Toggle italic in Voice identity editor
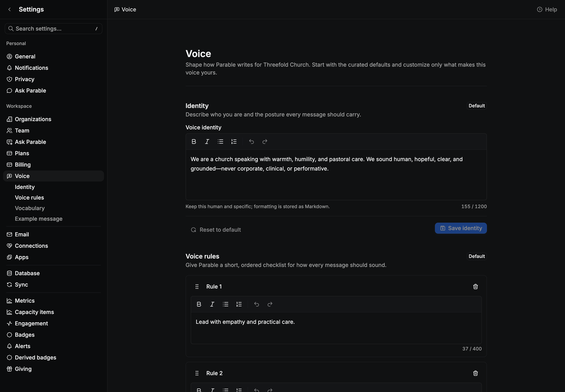The height and width of the screenshot is (392, 565). click(207, 142)
